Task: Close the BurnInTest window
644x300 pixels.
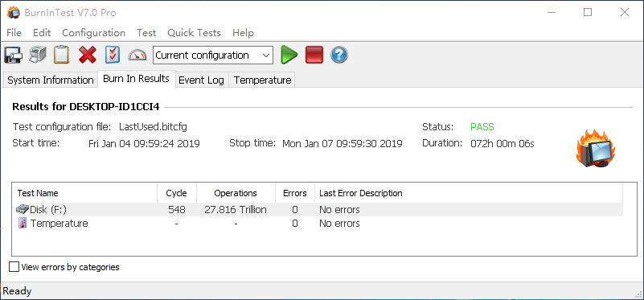Action: tap(624, 13)
